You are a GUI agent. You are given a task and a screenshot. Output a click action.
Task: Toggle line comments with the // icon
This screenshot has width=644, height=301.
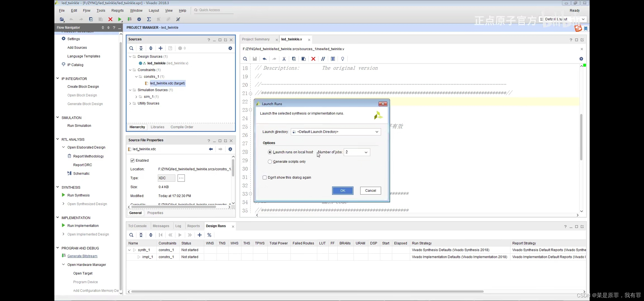pos(323,59)
